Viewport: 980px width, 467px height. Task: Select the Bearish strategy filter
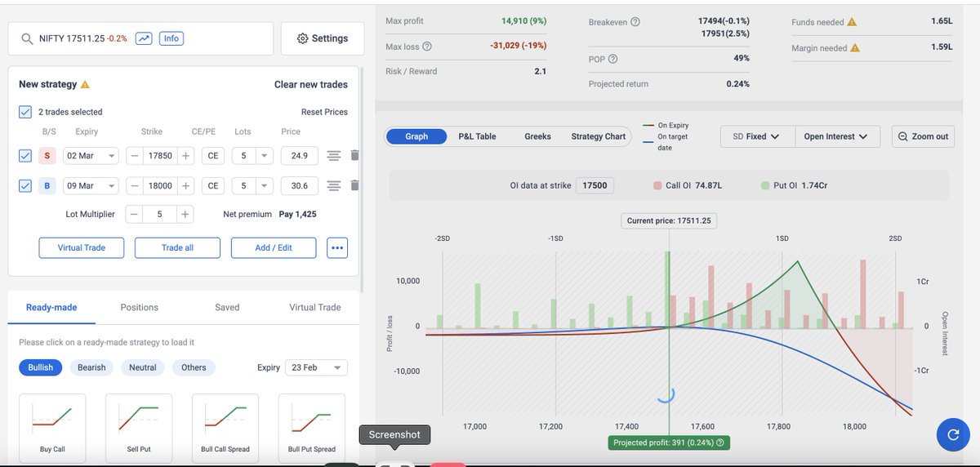coord(91,367)
